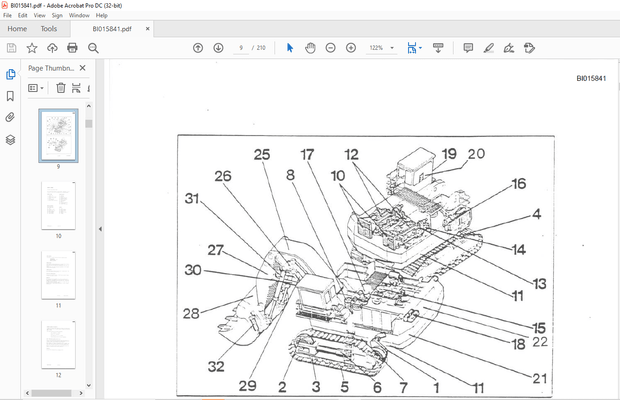
Task: Click the page number input field
Action: coord(241,48)
